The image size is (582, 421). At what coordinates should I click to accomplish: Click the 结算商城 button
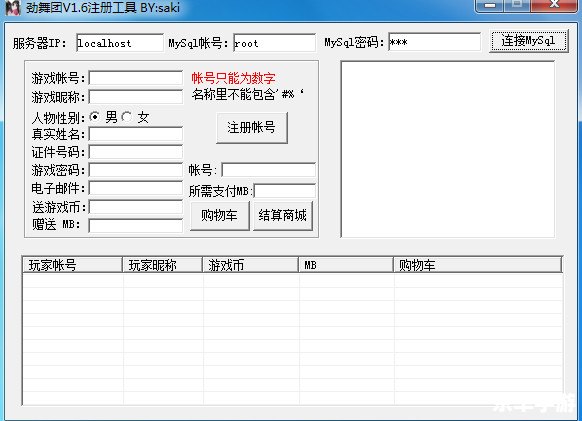click(282, 216)
